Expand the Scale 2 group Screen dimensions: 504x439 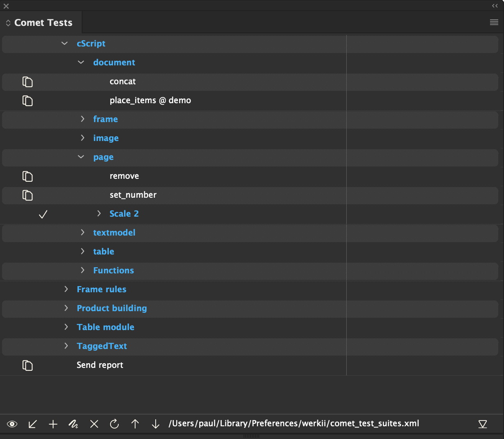99,213
